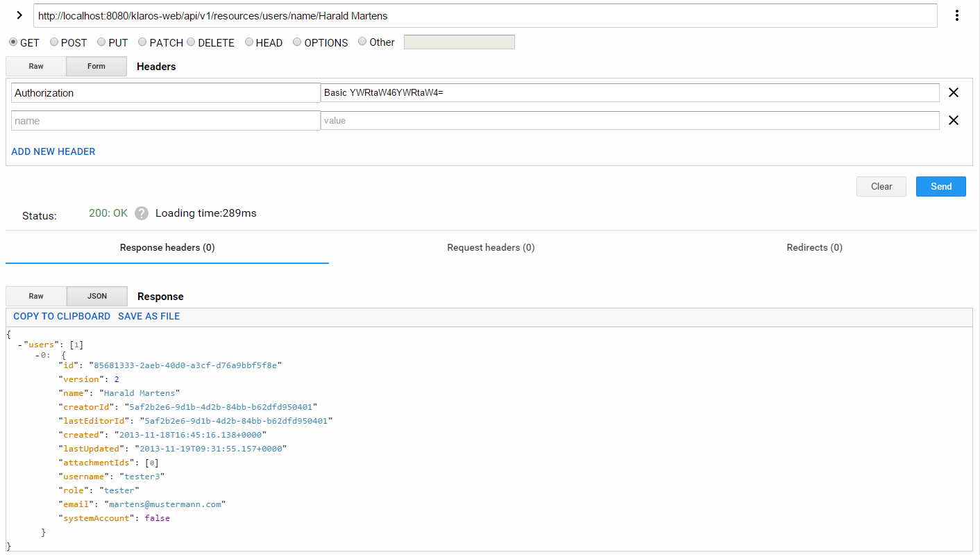Viewport: 980px width, 555px height.
Task: Open the side panel arrow beside the URL
Action: point(19,15)
